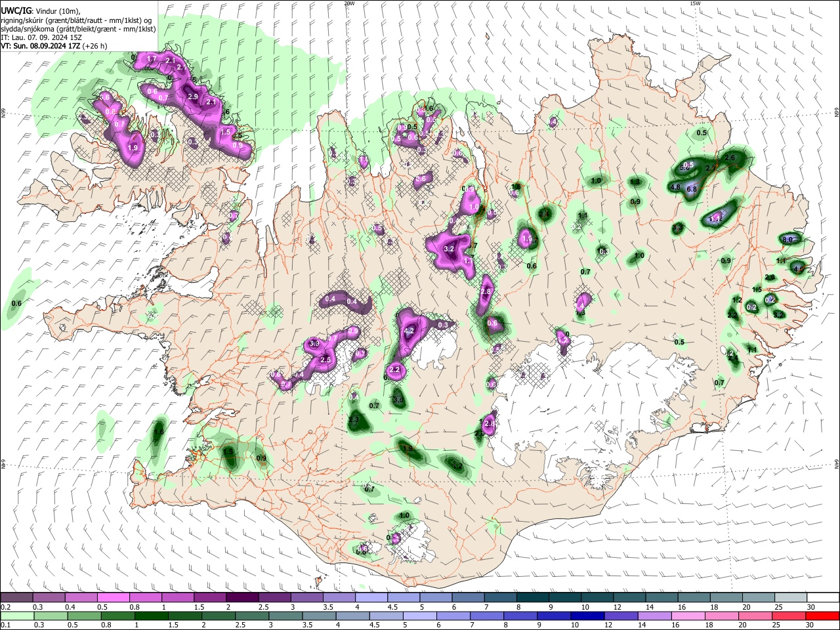Screen dimensions: 840x630
Task: Click the bright red swatch above 30
Action: click(x=823, y=616)
